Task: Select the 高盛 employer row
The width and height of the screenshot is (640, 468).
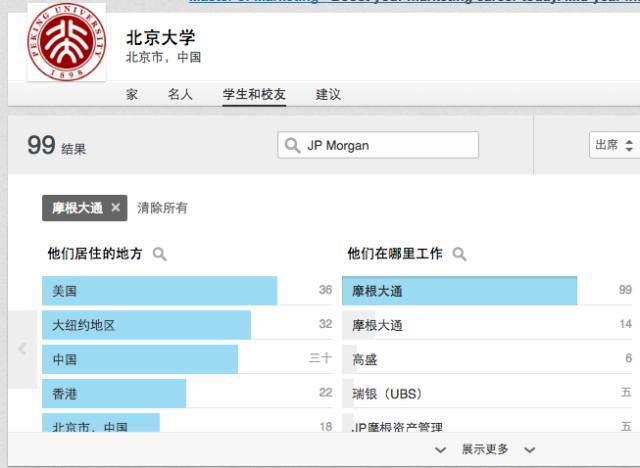Action: tap(487, 359)
